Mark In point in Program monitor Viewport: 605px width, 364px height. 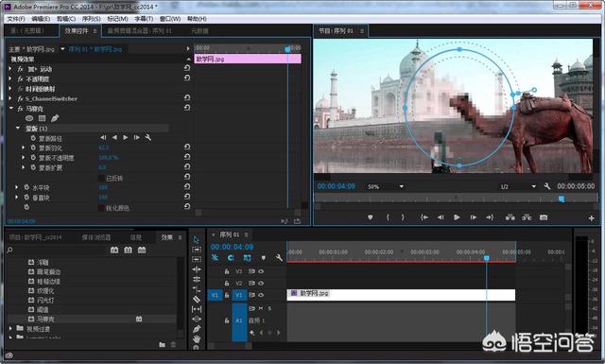point(388,217)
